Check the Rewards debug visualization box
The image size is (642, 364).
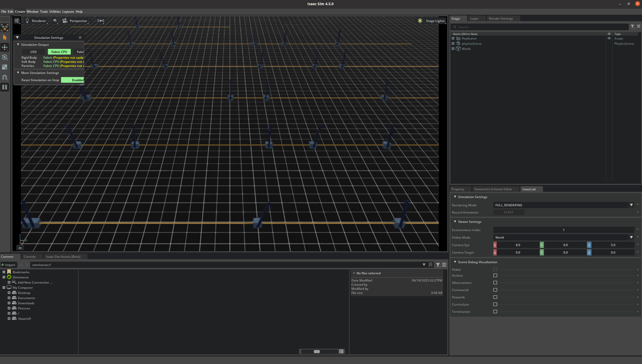coord(495,297)
